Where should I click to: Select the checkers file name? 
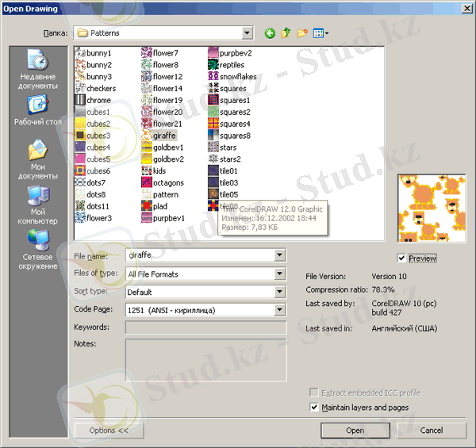101,88
